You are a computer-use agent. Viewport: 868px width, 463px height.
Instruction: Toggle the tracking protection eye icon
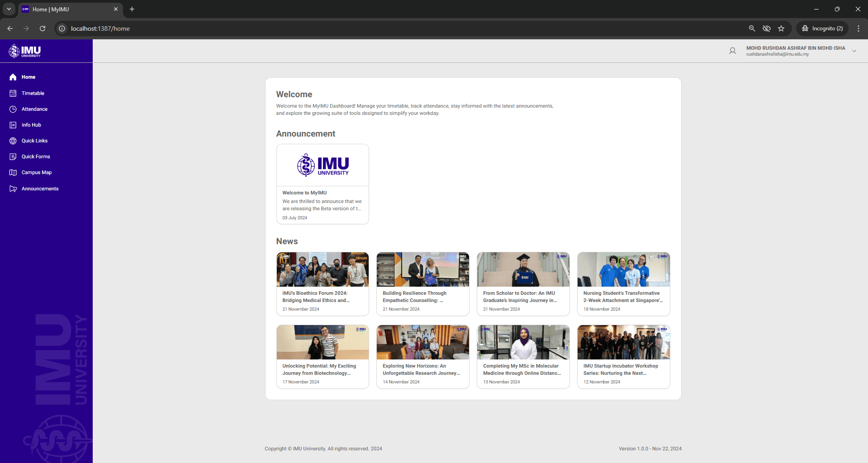click(x=767, y=28)
